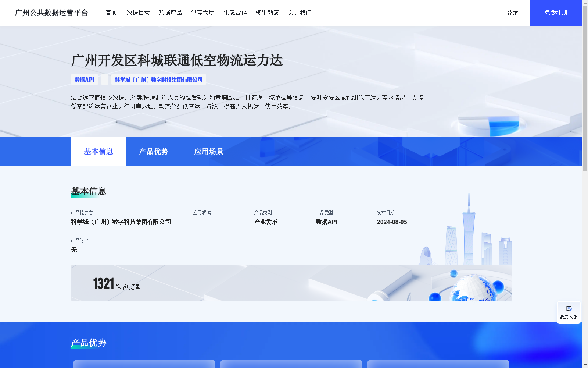
Task: Click the 我要反馈 feedback icon
Action: click(x=569, y=308)
